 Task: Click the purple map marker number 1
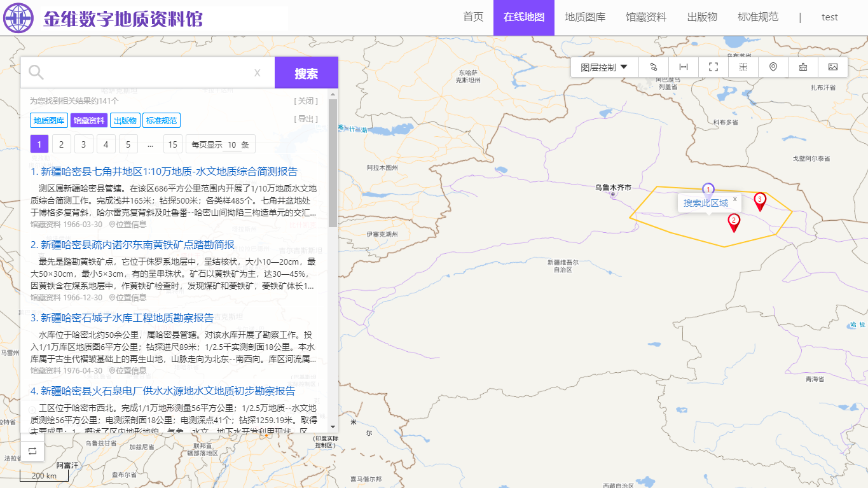pyautogui.click(x=708, y=190)
